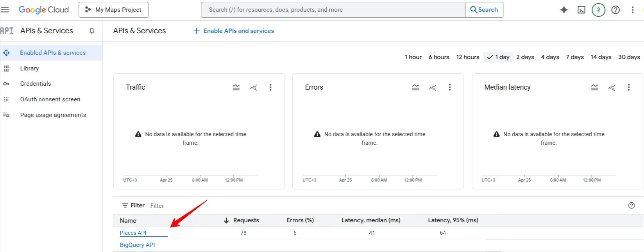Click Places API 95% latency value 64

tap(443, 233)
